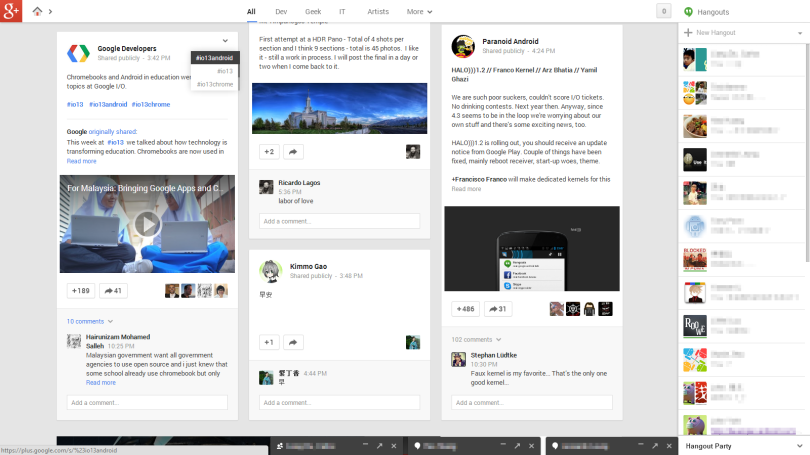The image size is (810, 455).
Task: Open the #io13 link in the reshared text
Action: tap(115, 143)
